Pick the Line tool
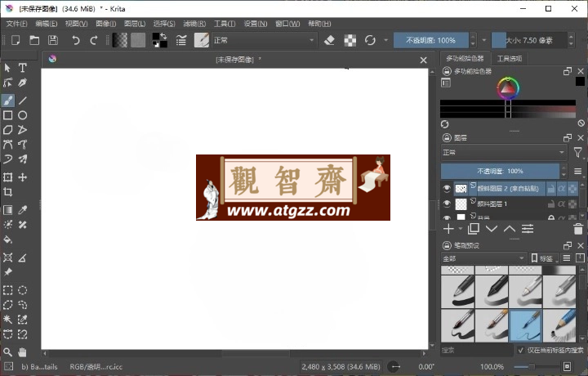Screen dimensions: 588x376 point(23,101)
